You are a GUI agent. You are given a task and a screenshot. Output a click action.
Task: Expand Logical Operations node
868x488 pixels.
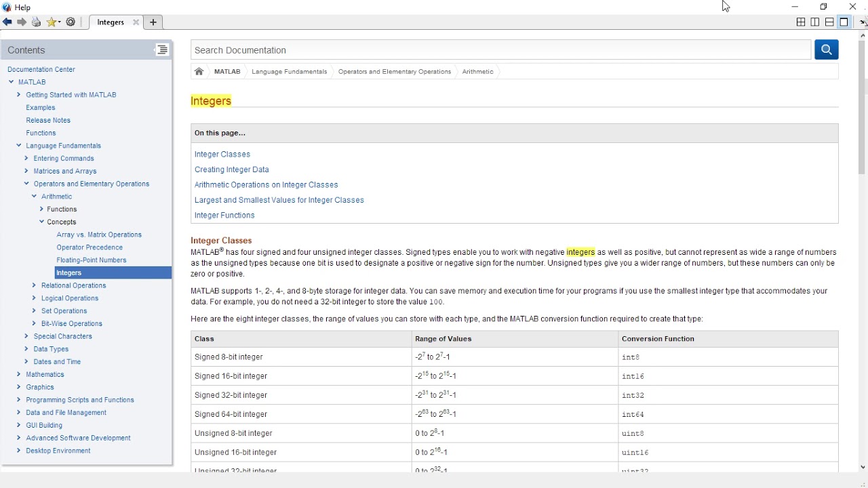(x=34, y=298)
